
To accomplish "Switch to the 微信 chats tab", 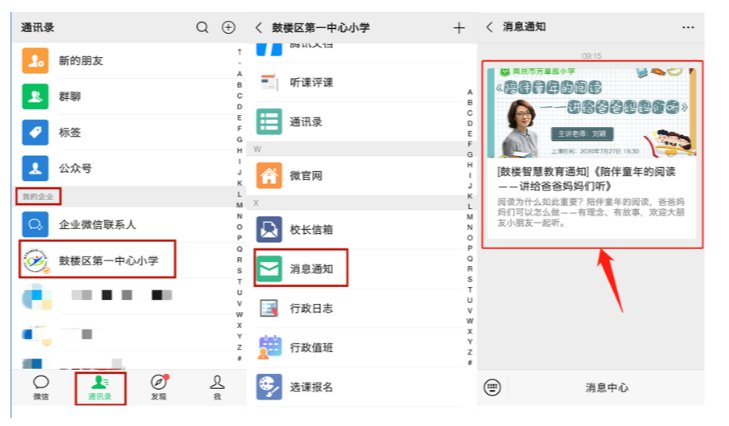I will tap(40, 388).
